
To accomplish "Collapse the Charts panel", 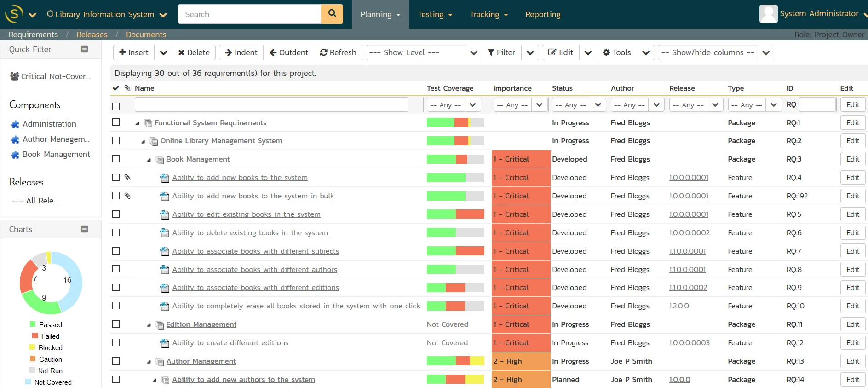I will click(x=85, y=229).
